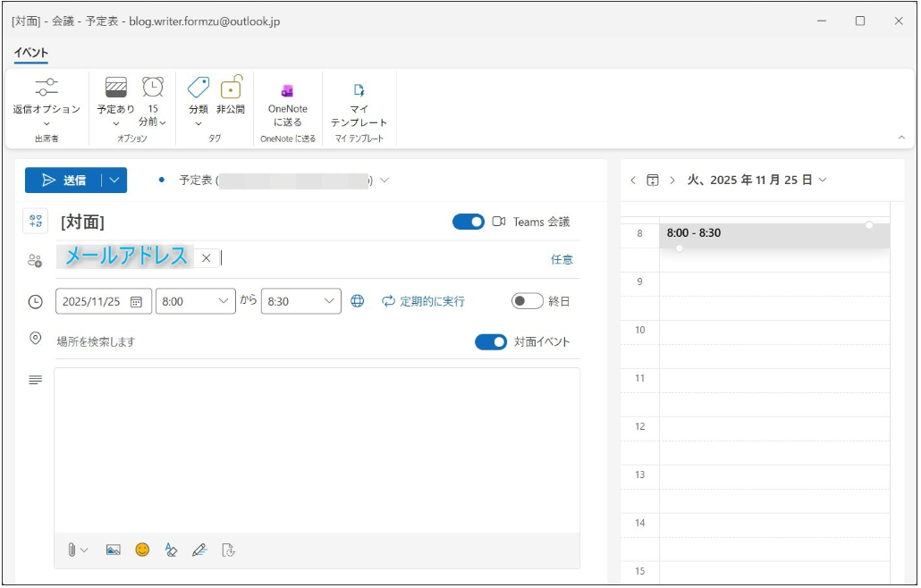The height and width of the screenshot is (588, 921).
Task: Open マイ テンプレート in the ribbon
Action: (359, 90)
